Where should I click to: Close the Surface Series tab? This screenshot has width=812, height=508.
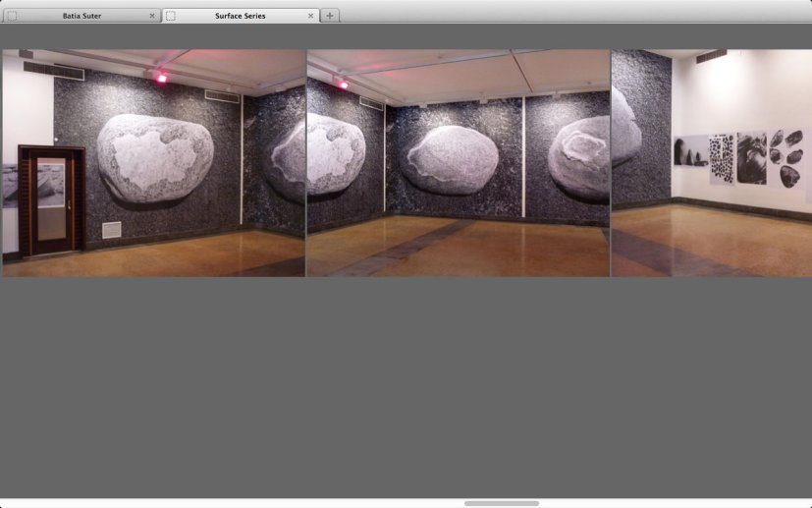click(x=310, y=16)
